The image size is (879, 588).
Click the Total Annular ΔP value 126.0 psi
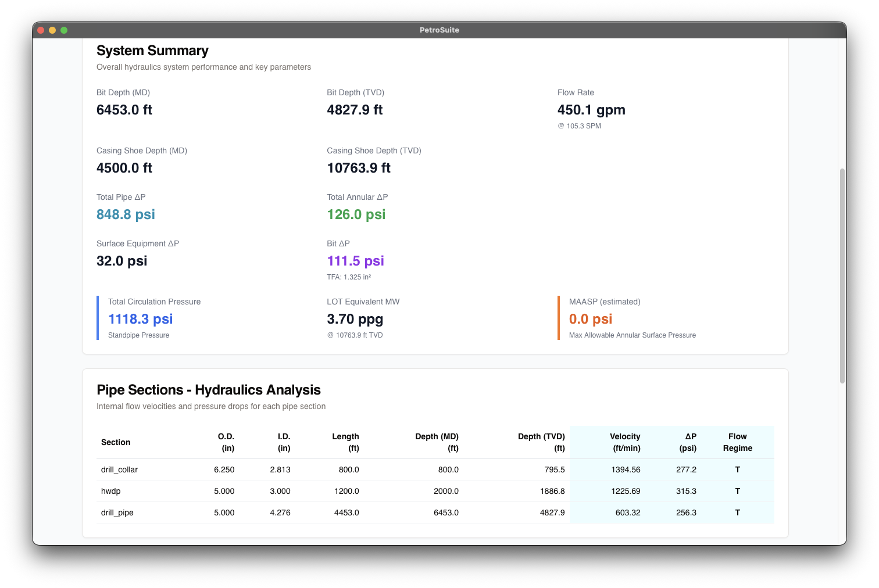356,214
